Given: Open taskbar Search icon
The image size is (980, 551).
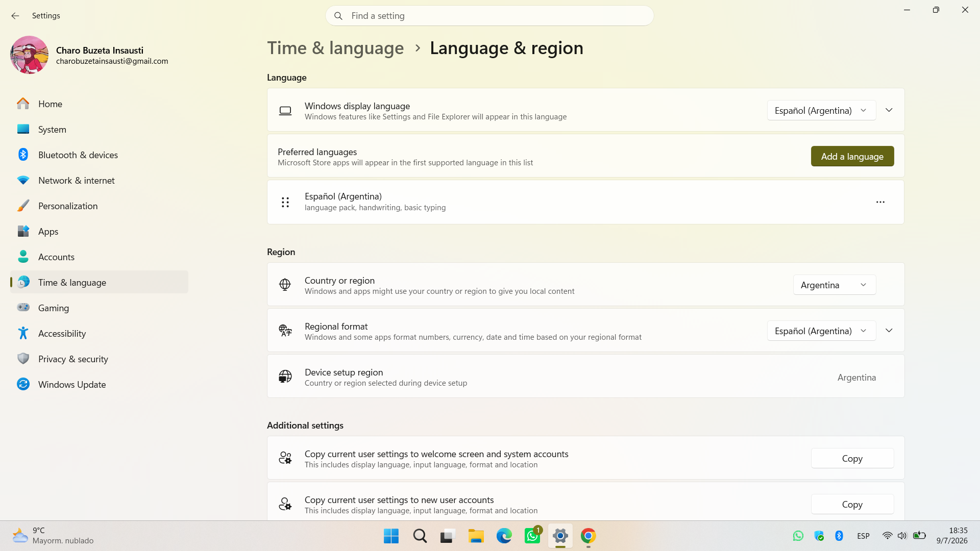Looking at the screenshot, I should (x=420, y=536).
